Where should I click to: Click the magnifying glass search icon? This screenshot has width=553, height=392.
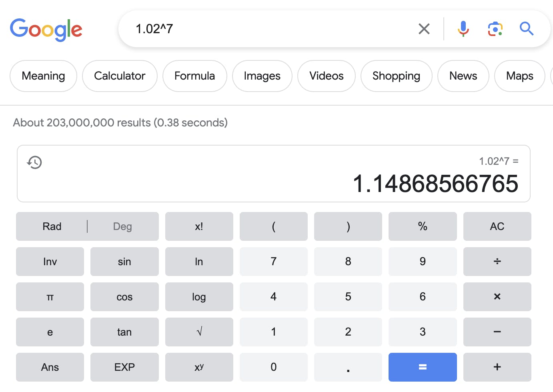(x=527, y=29)
